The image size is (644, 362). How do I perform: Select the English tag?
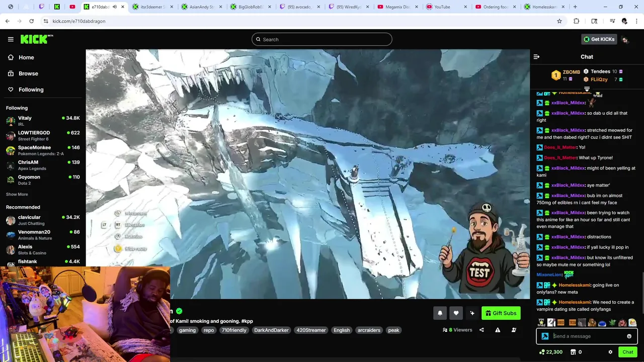click(342, 330)
